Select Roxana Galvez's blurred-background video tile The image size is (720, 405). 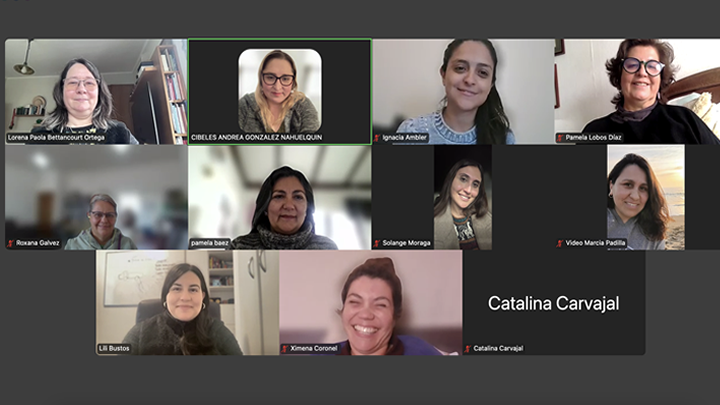[96, 197]
